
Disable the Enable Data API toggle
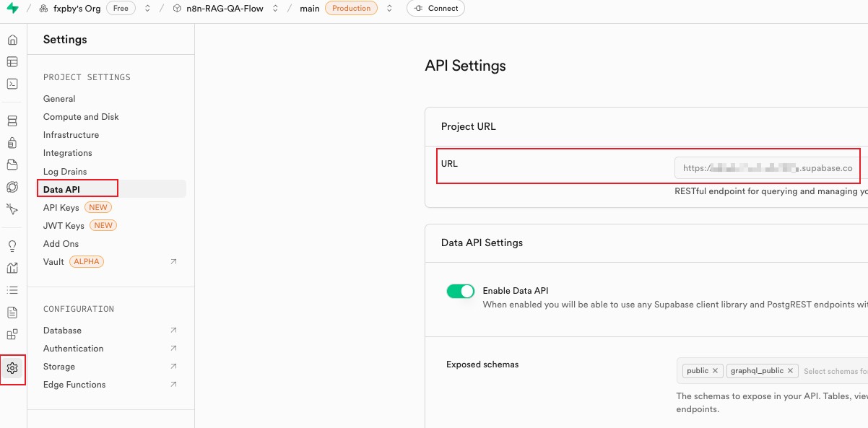460,291
